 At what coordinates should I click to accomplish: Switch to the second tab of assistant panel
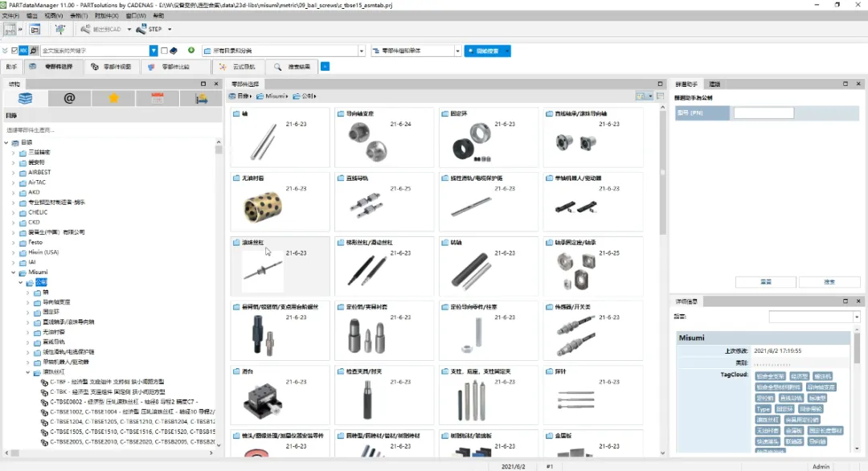tap(714, 84)
